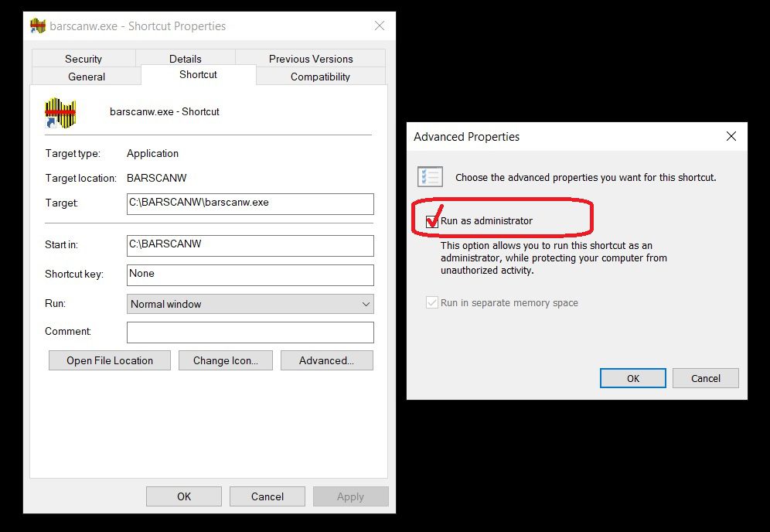Click into the Start in field
The height and width of the screenshot is (532, 770).
tap(250, 246)
